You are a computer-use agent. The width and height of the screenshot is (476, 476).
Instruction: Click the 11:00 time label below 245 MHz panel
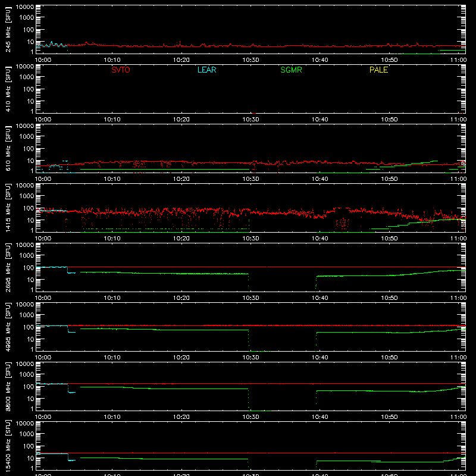click(x=458, y=60)
